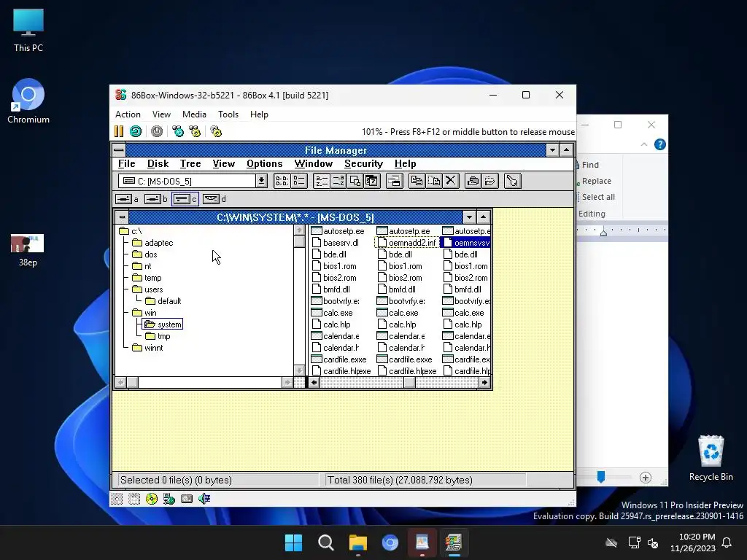This screenshot has width=747, height=560.
Task: Open File Manager control menu box
Action: click(x=119, y=150)
